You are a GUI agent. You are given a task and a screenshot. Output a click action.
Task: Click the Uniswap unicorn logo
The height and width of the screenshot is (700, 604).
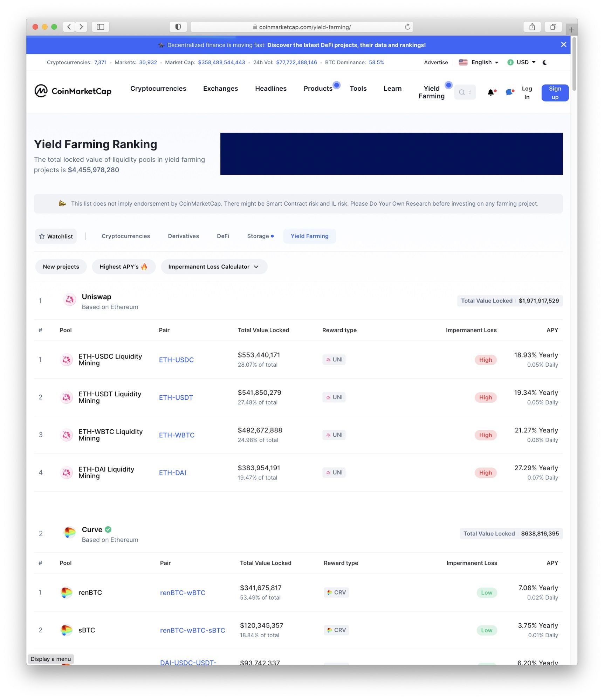(70, 300)
